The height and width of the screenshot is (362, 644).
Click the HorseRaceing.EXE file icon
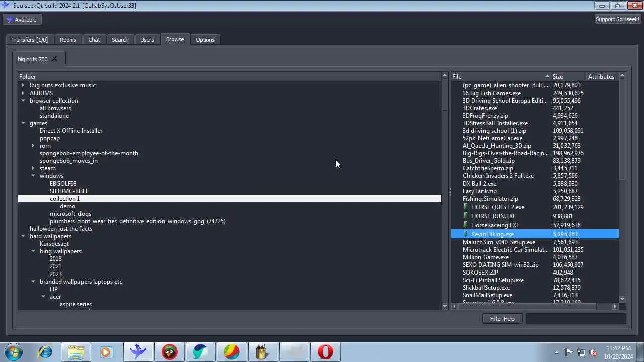pyautogui.click(x=466, y=225)
